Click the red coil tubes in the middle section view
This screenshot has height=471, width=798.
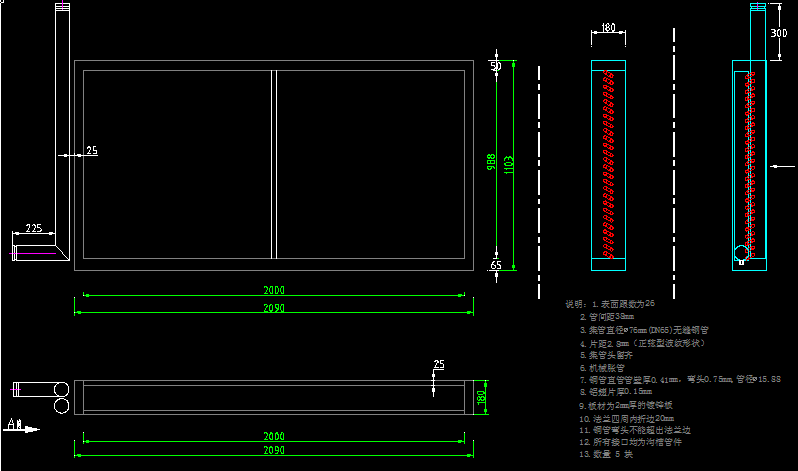pos(609,165)
